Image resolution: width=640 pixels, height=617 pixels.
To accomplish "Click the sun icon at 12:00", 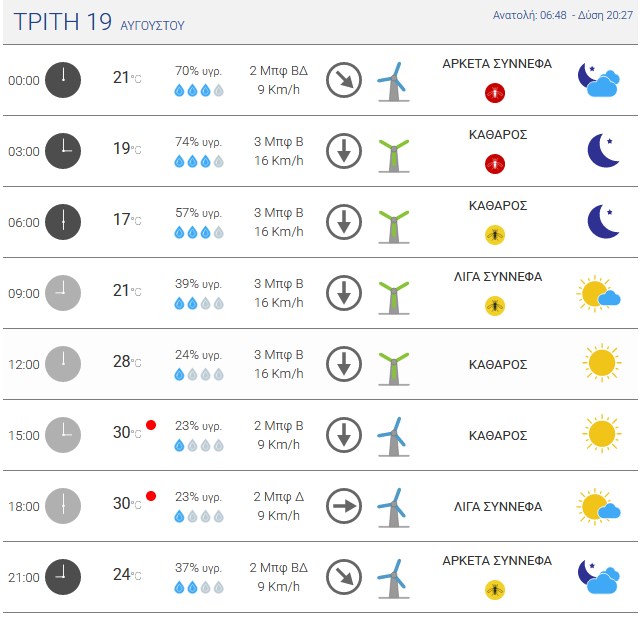I will coord(602,363).
